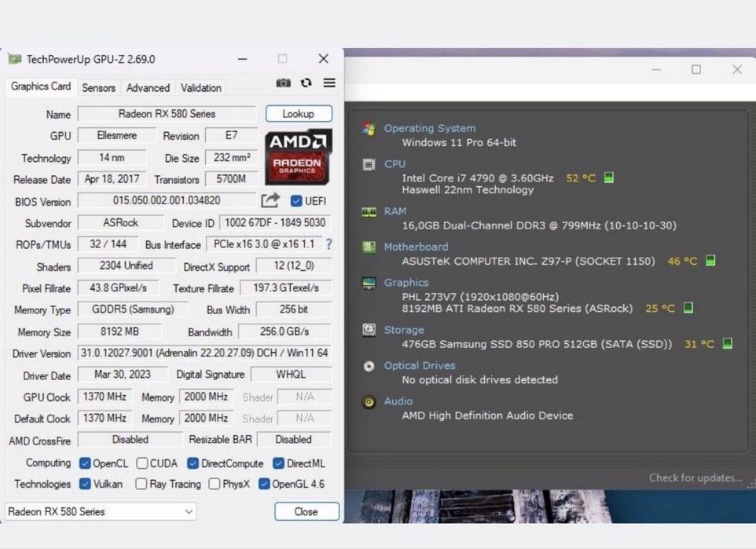
Task: Click the GPU-Z screenshot camera icon
Action: point(283,83)
